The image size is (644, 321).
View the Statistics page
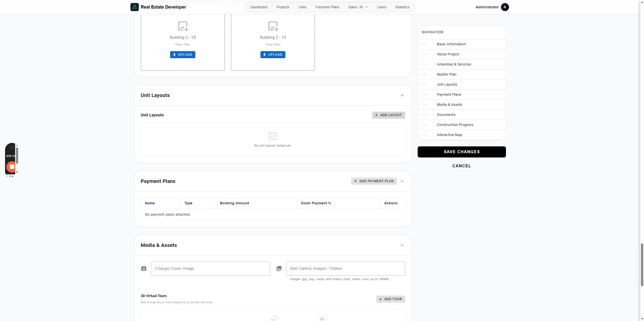coord(402,7)
